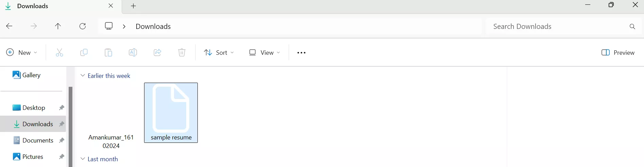The height and width of the screenshot is (167, 644).
Task: Open the View options dropdown
Action: [x=265, y=52]
